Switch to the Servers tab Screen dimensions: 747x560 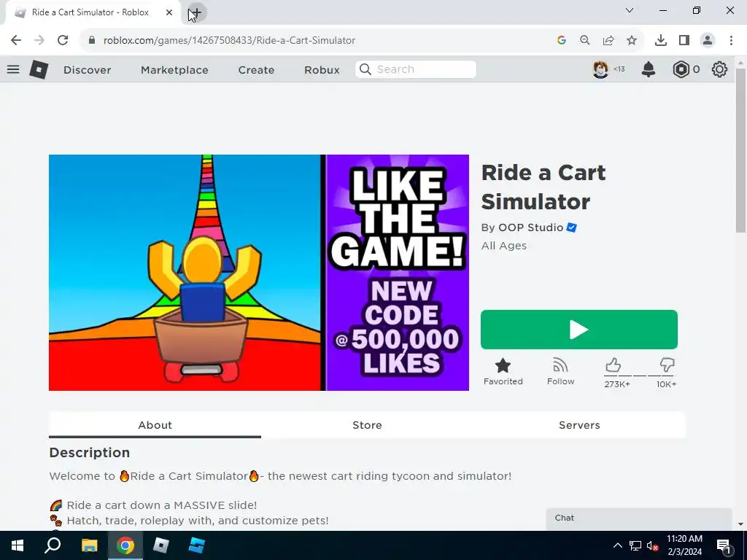pos(579,425)
